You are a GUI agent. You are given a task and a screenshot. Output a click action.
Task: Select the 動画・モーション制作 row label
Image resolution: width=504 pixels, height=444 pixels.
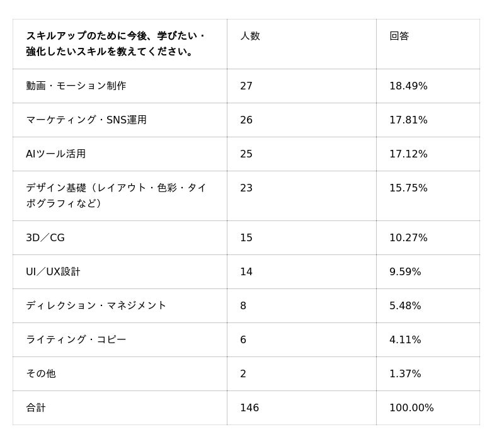pos(76,86)
